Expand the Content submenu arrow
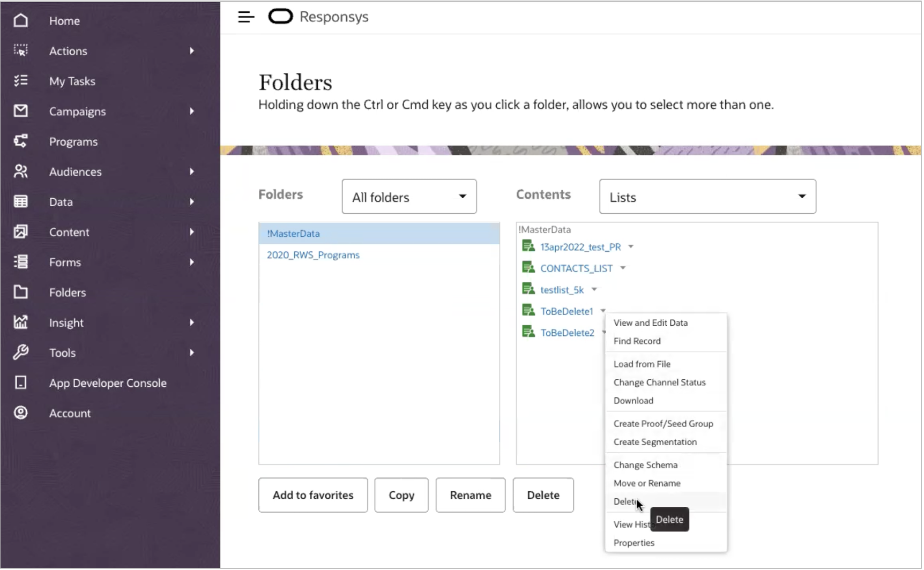 click(x=192, y=231)
